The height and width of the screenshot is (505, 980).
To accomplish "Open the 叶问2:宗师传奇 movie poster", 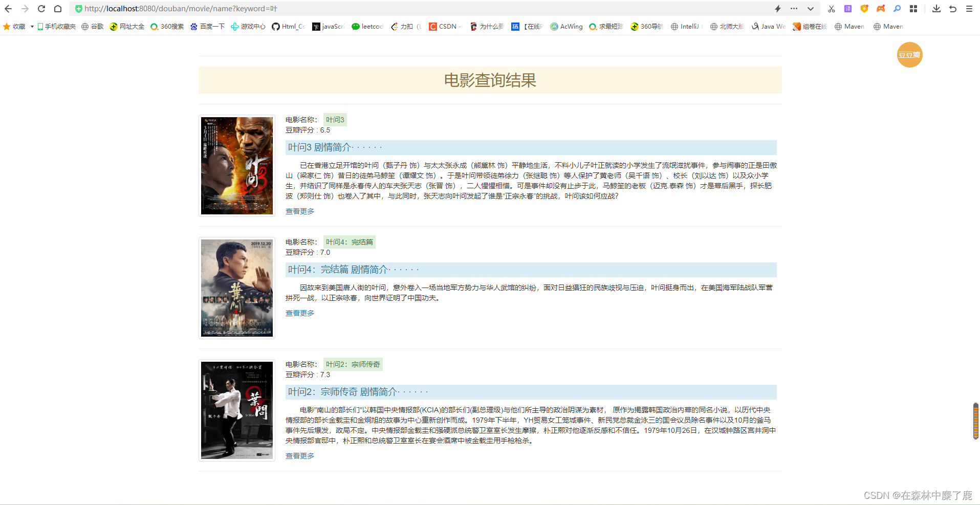I will coord(237,410).
